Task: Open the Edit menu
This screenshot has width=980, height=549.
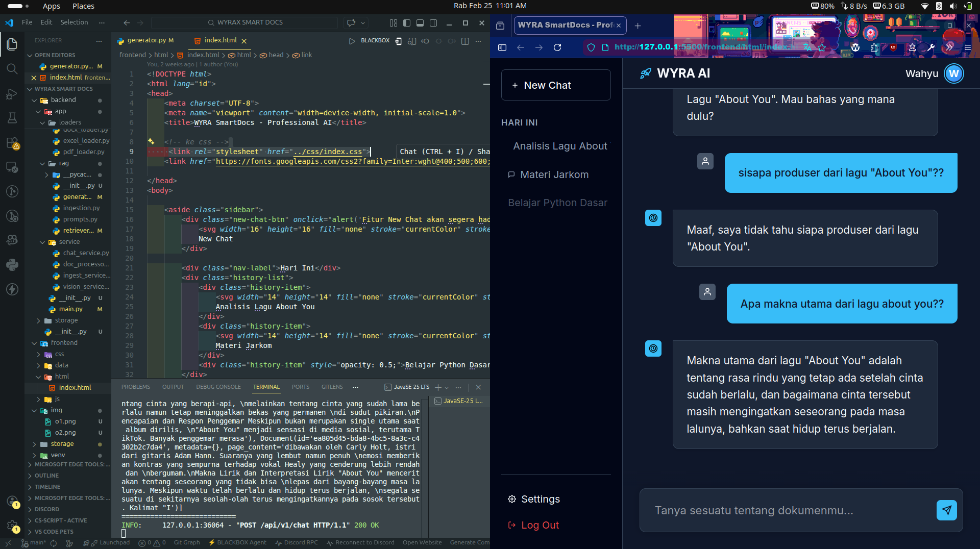Action: [x=46, y=22]
